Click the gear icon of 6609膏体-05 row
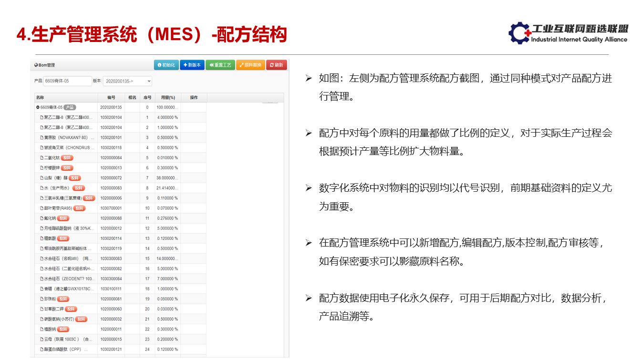Screen dimensions: 644x362 [38, 107]
